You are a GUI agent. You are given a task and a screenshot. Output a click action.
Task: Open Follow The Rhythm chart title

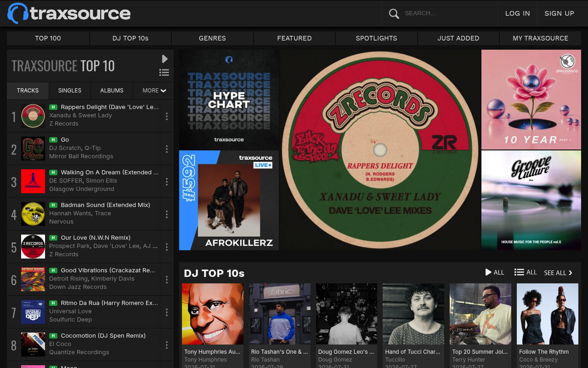[x=544, y=352]
